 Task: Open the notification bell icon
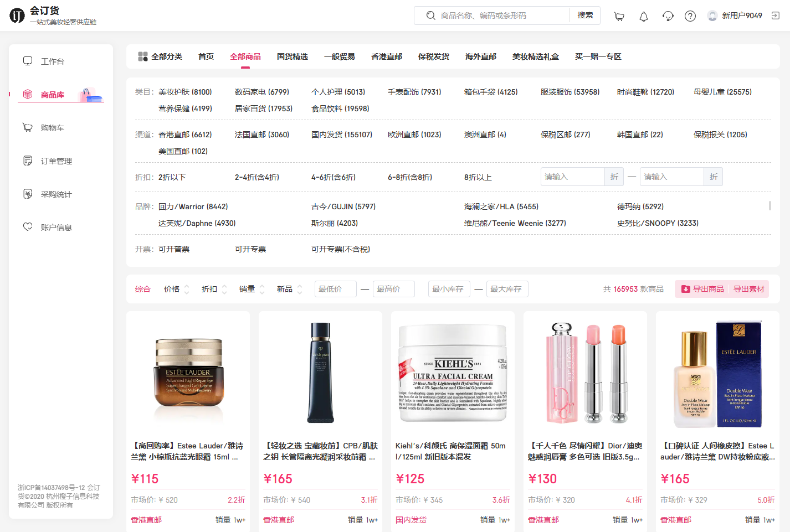point(644,16)
